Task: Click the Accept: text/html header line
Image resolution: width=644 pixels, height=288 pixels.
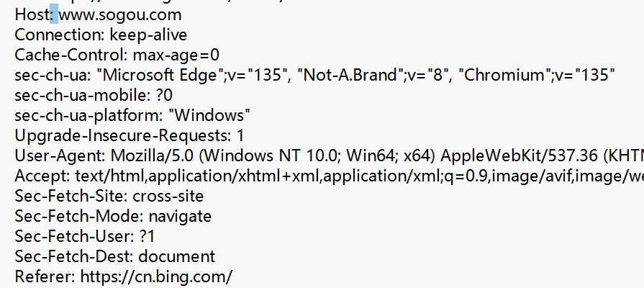Action: pyautogui.click(x=330, y=176)
